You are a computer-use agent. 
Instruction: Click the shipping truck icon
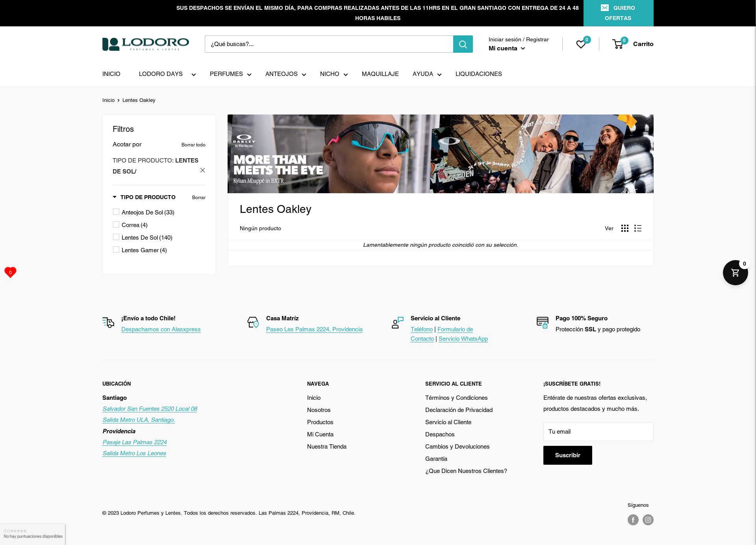click(x=108, y=323)
